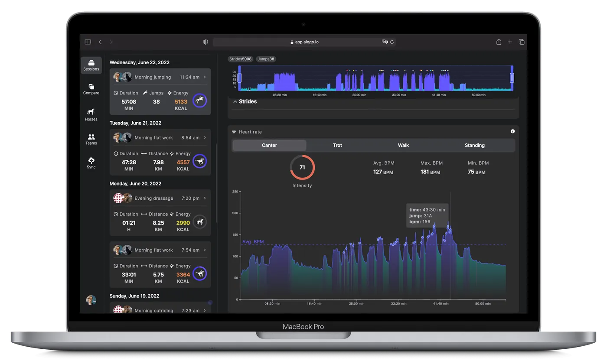Click the translate icon in address bar
This screenshot has height=364, width=607.
pos(385,42)
